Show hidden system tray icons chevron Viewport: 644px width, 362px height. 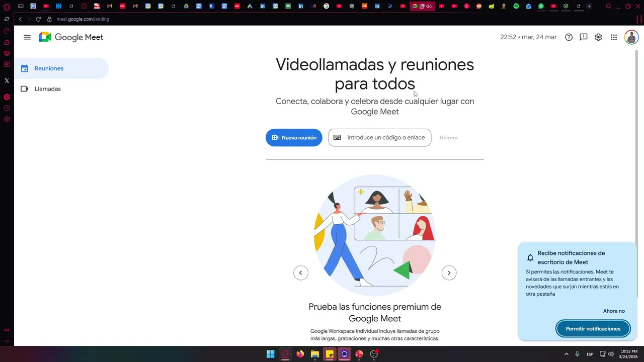[x=567, y=354]
